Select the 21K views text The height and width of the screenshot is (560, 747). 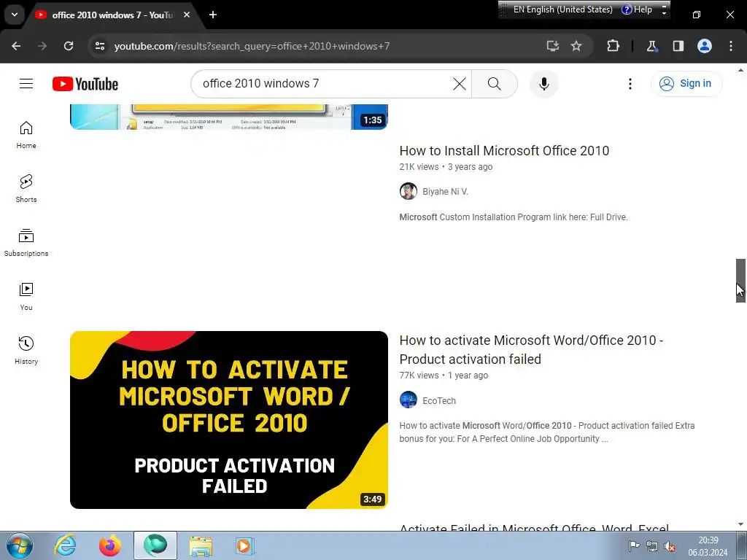click(x=419, y=167)
